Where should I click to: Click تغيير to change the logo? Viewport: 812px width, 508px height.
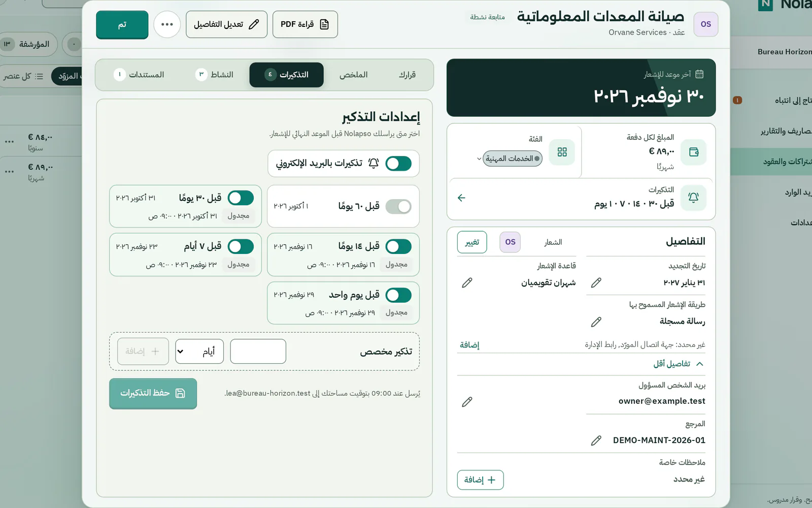point(472,242)
